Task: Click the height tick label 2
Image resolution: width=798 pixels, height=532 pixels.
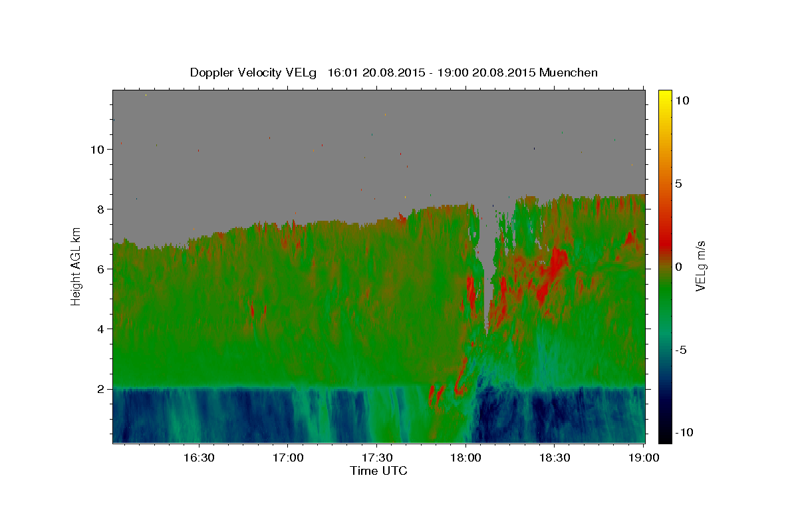Action: coord(100,389)
